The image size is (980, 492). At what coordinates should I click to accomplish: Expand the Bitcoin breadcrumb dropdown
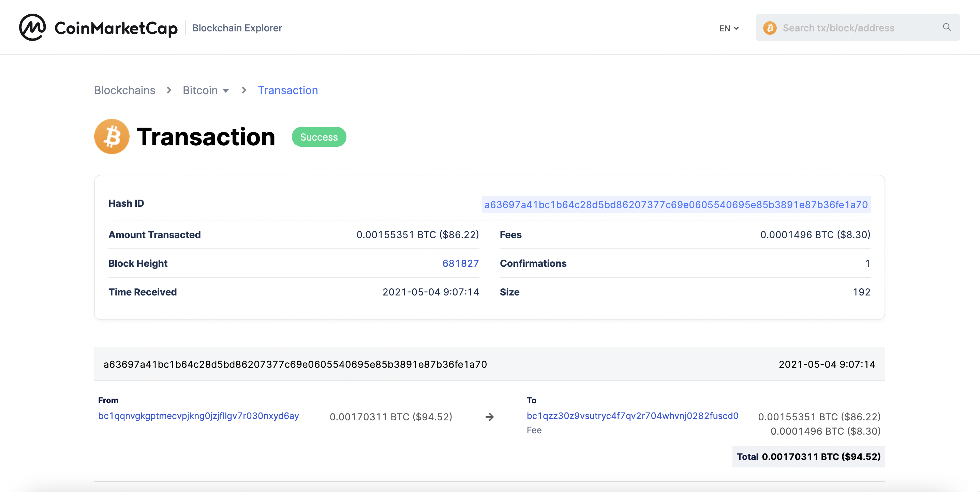point(206,90)
